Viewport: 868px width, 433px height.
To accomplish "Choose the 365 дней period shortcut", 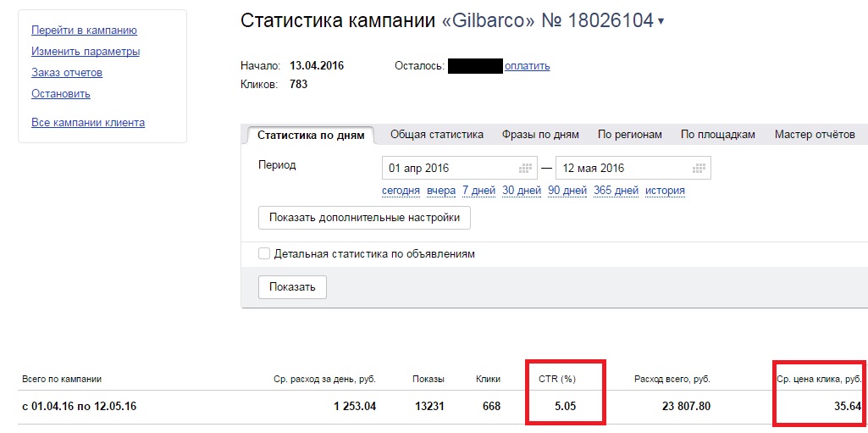I will point(616,191).
